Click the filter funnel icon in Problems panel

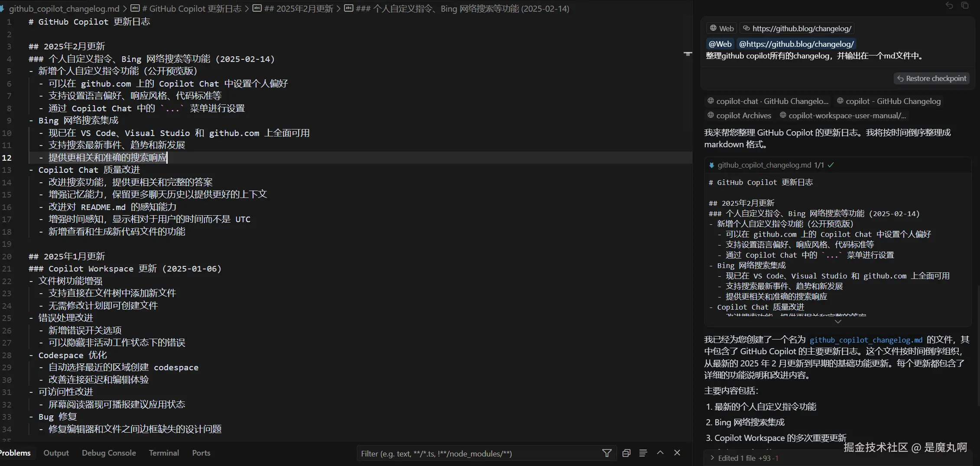pos(607,453)
